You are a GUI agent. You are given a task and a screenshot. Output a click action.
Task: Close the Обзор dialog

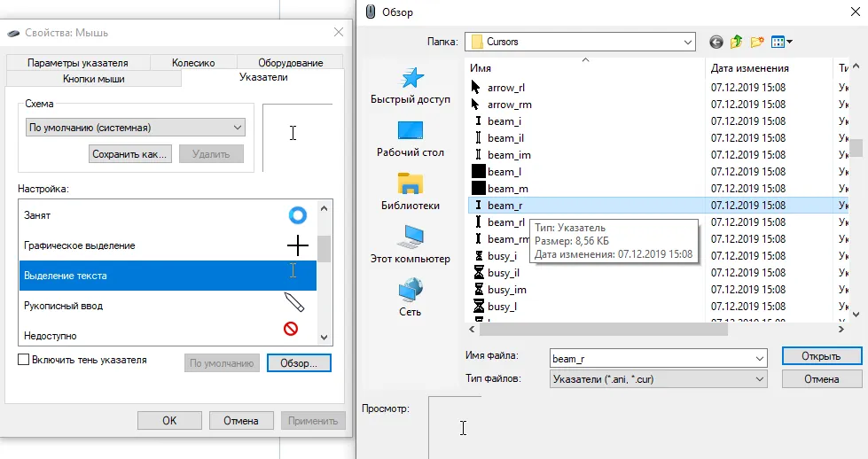click(x=856, y=12)
